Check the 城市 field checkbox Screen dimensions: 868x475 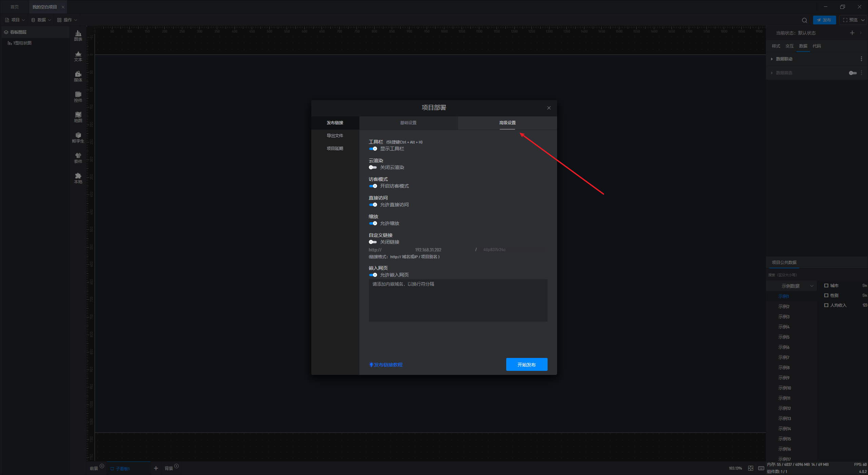click(826, 285)
